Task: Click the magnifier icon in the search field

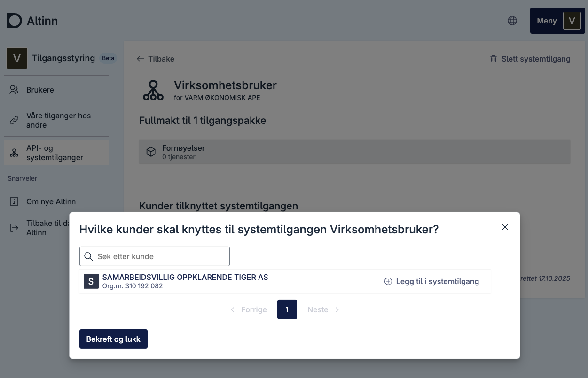Action: (89, 256)
